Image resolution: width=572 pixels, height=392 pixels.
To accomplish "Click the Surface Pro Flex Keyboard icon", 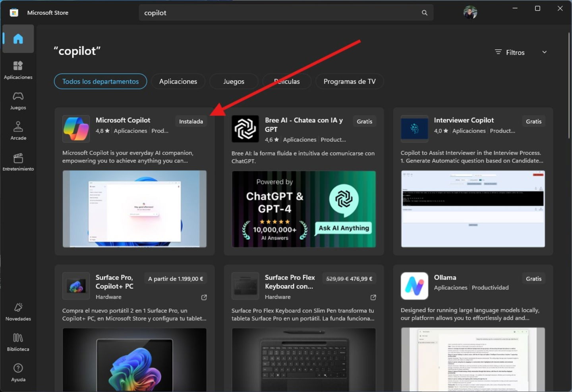I will [245, 286].
